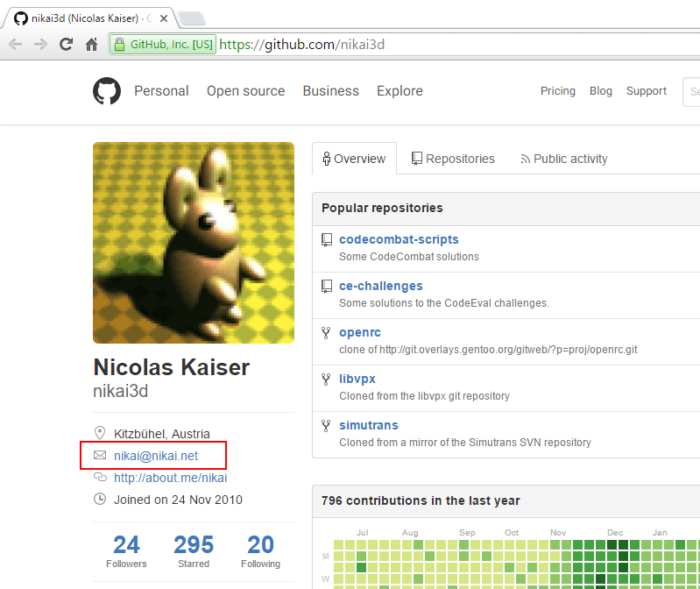Screen dimensions: 700x589
Task: Click the GitHub Octocat logo
Action: point(107,90)
